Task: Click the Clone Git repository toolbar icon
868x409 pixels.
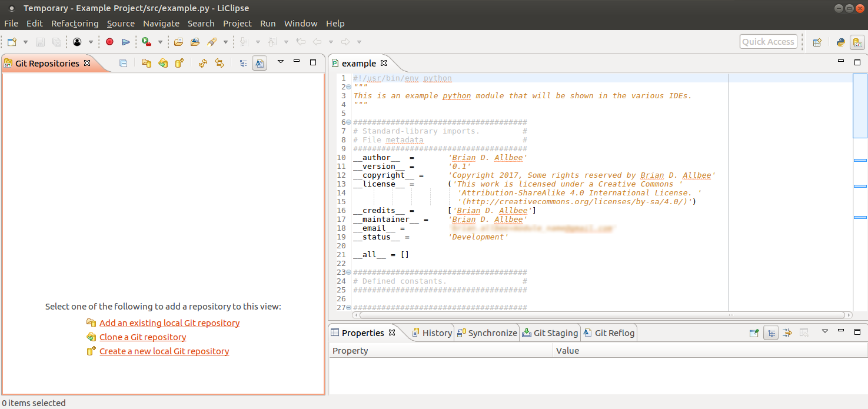Action: [163, 63]
